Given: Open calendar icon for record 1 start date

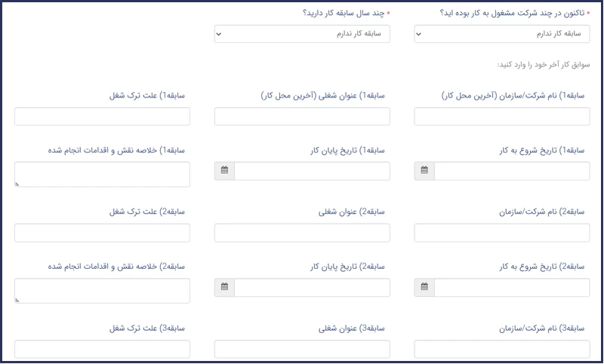Looking at the screenshot, I should click(424, 171).
